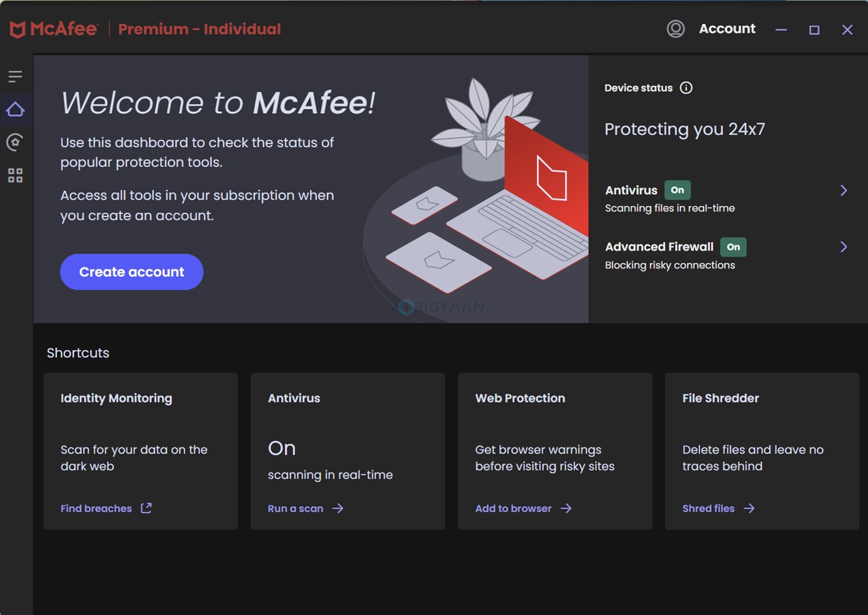
Task: Click 'Scan for your data on the dark web'
Action: point(134,458)
